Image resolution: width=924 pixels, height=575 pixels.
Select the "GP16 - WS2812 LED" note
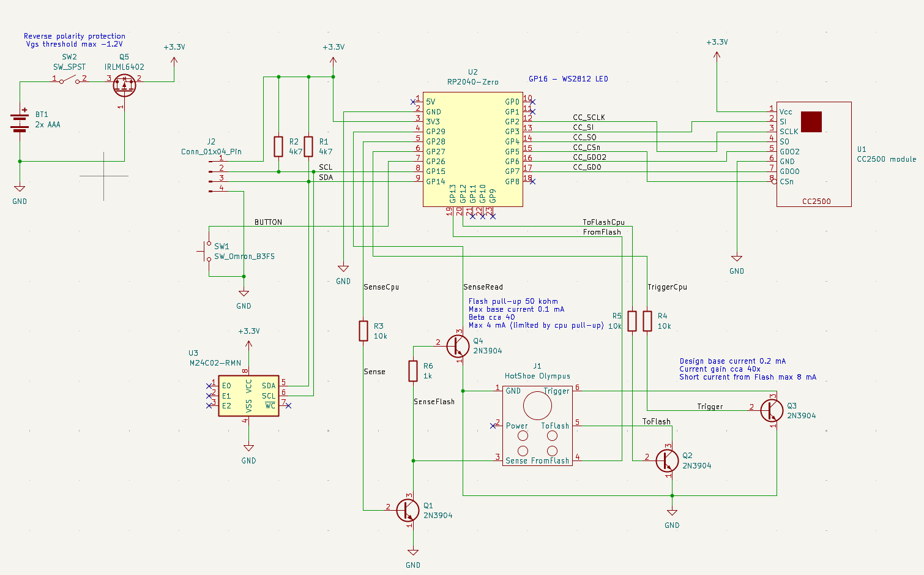(568, 79)
